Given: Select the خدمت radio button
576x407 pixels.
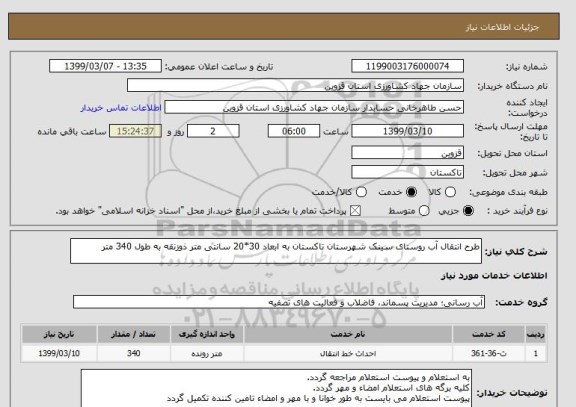Looking at the screenshot, I should (411, 192).
